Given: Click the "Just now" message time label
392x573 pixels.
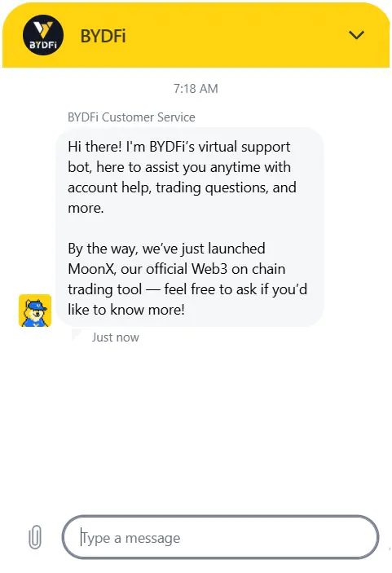Looking at the screenshot, I should (116, 337).
